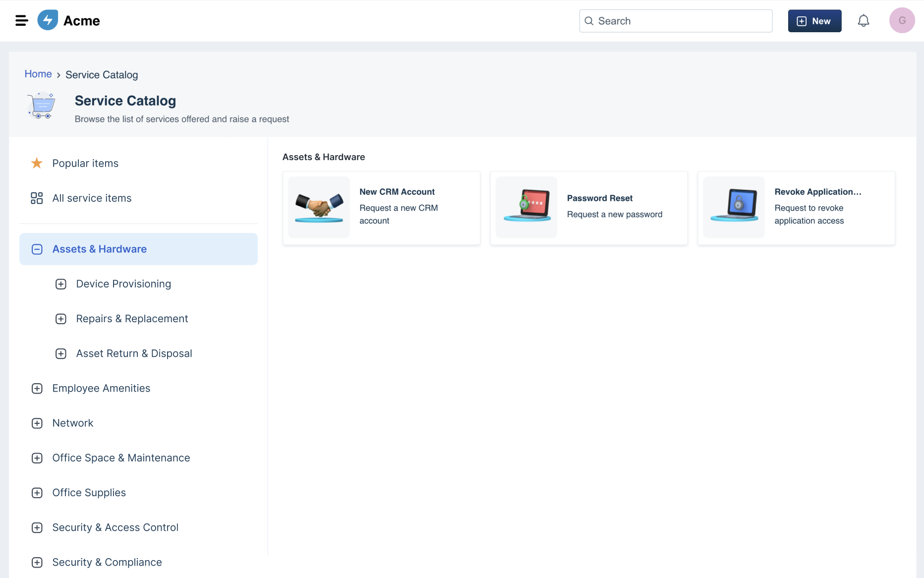924x578 pixels.
Task: Click the Service Catalog breadcrumb text
Action: coord(102,75)
